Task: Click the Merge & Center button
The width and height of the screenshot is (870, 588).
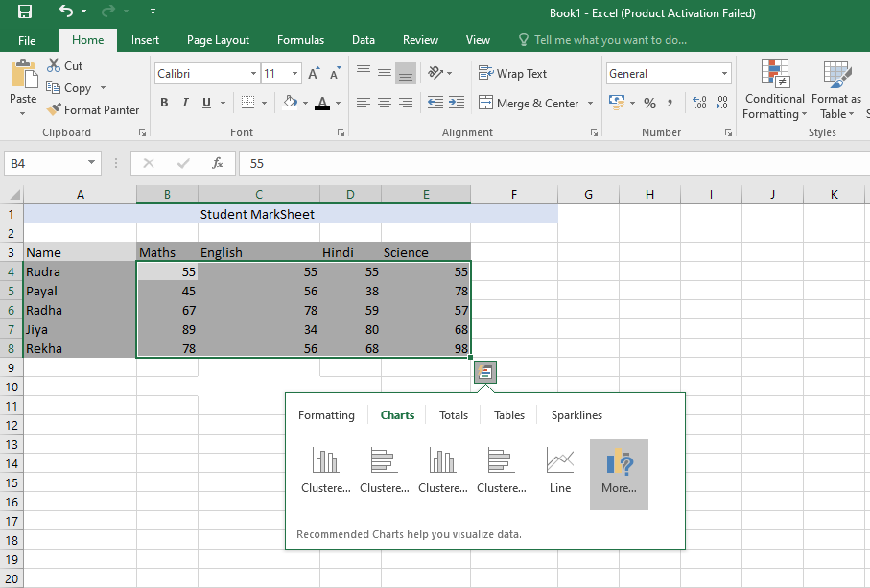Action: [x=529, y=103]
